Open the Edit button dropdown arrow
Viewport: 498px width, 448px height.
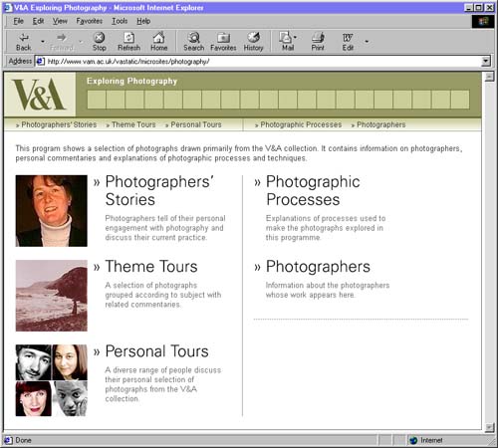[367, 42]
